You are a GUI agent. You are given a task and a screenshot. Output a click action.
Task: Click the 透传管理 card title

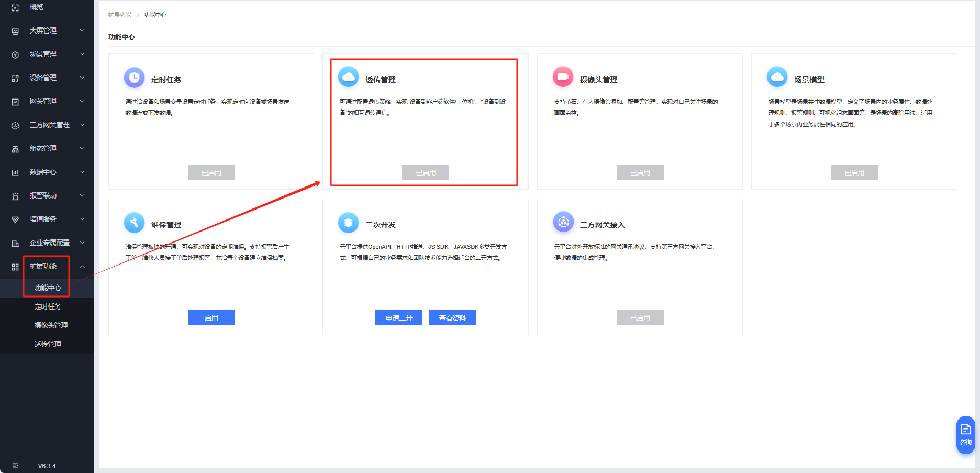point(381,80)
